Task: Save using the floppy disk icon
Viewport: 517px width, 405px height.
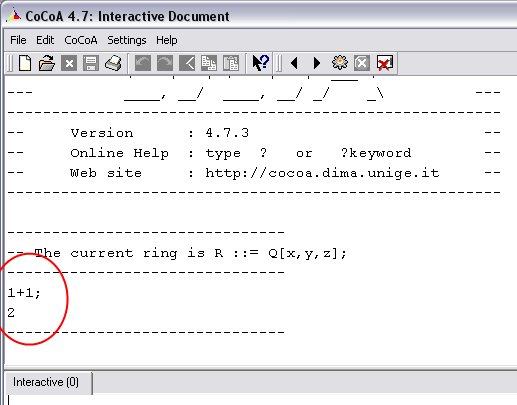Action: tap(91, 63)
